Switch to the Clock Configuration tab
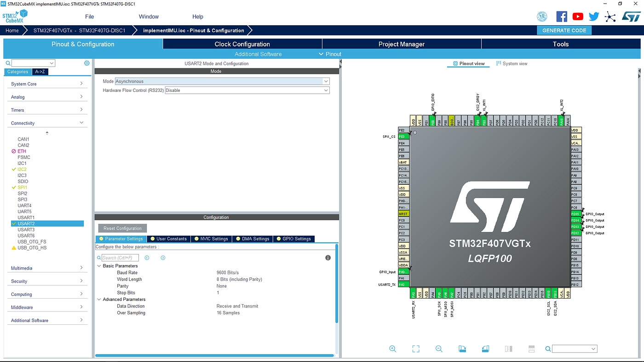The image size is (644, 362). (242, 44)
